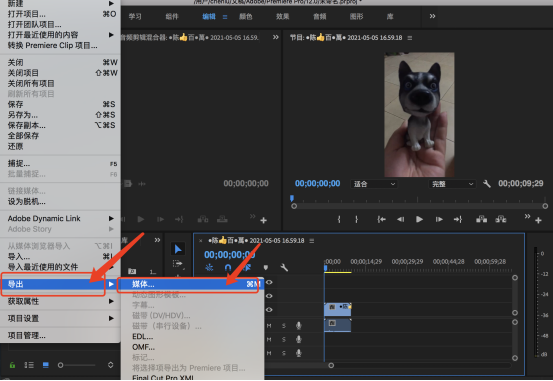Step back one frame in program monitor
Viewport: 553px width, 381px height.
pos(401,219)
